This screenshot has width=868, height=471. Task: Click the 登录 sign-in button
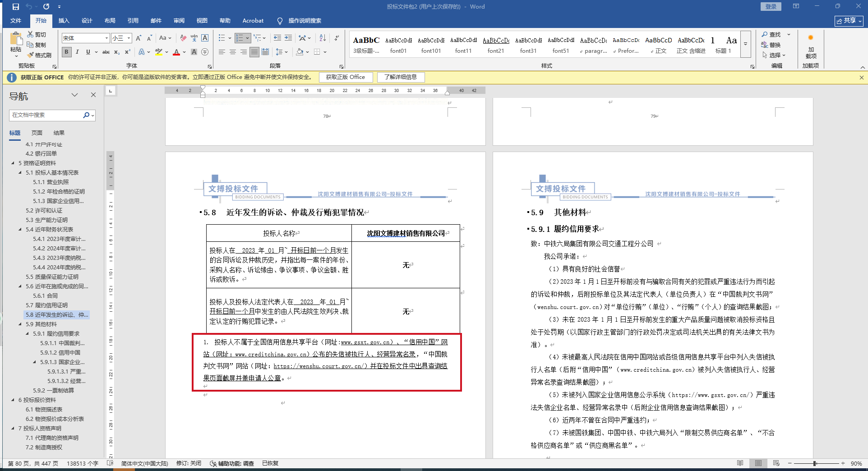coord(771,6)
